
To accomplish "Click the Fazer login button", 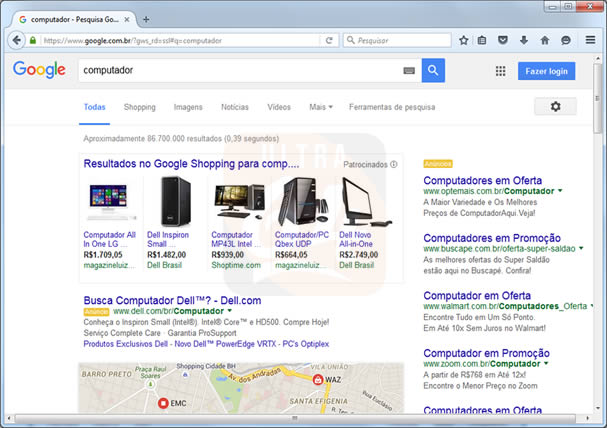I will [x=546, y=71].
